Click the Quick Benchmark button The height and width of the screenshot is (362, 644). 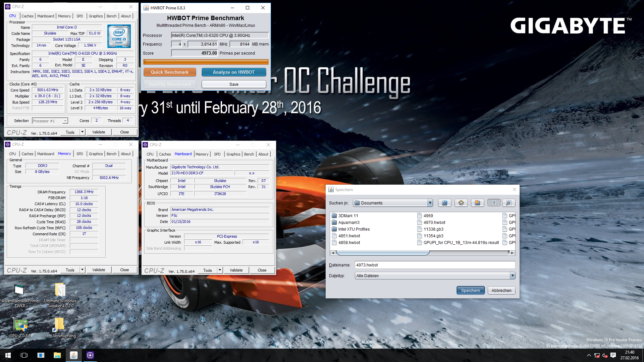click(169, 72)
